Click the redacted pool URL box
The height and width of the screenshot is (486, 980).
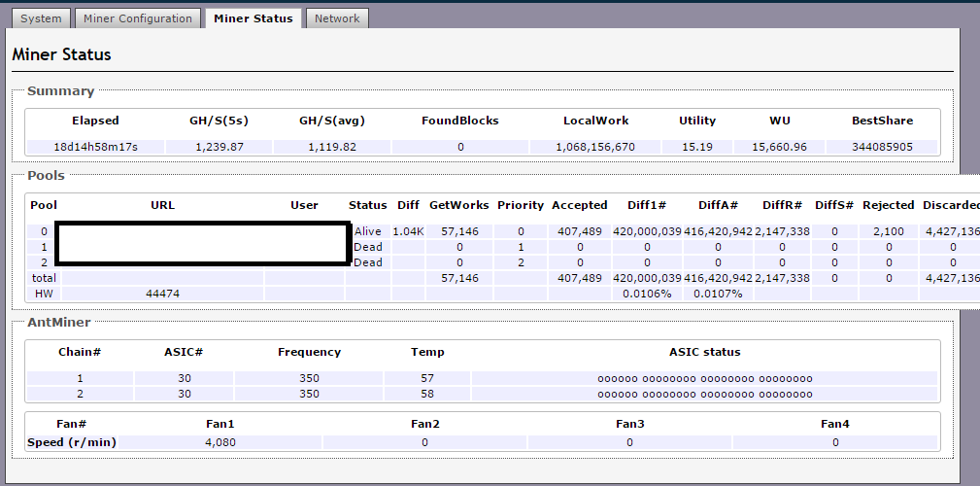(203, 243)
